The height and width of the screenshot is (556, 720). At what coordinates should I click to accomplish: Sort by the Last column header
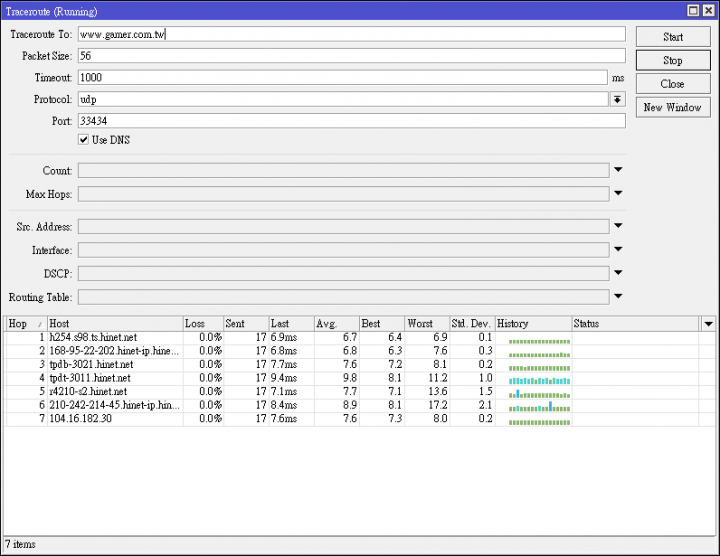pyautogui.click(x=291, y=324)
